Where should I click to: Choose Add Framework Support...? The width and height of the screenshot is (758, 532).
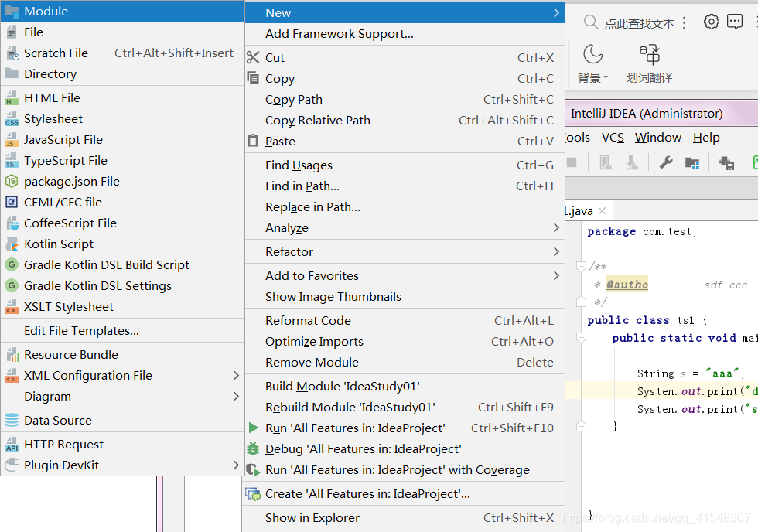[x=405, y=34]
